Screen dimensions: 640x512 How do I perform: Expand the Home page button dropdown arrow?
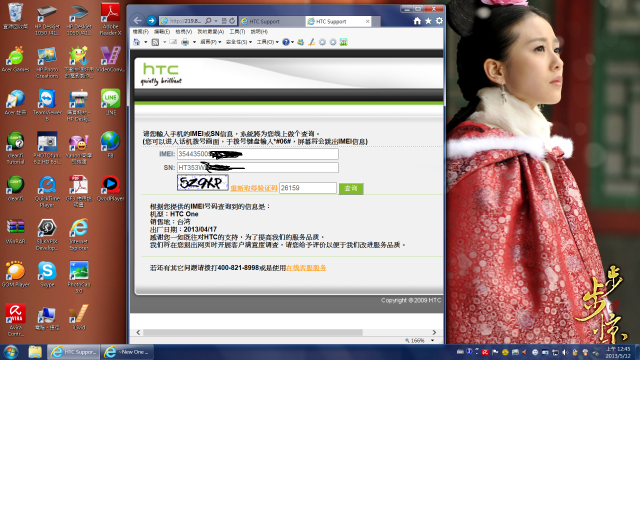145,42
